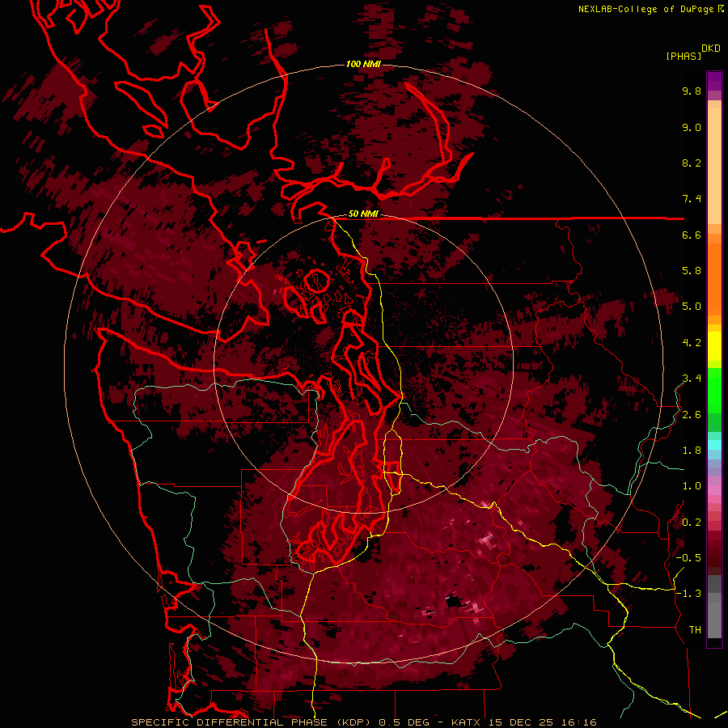Click the 4.2 legend value

click(692, 343)
